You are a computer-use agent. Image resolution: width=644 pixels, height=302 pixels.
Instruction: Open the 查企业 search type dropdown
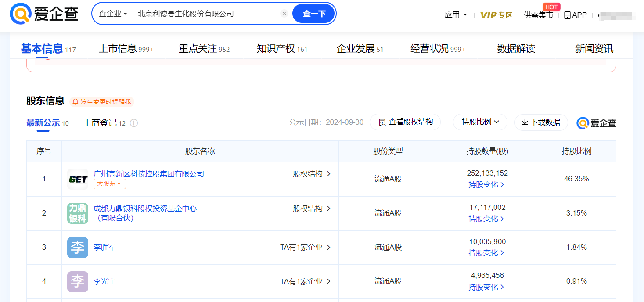coord(113,14)
